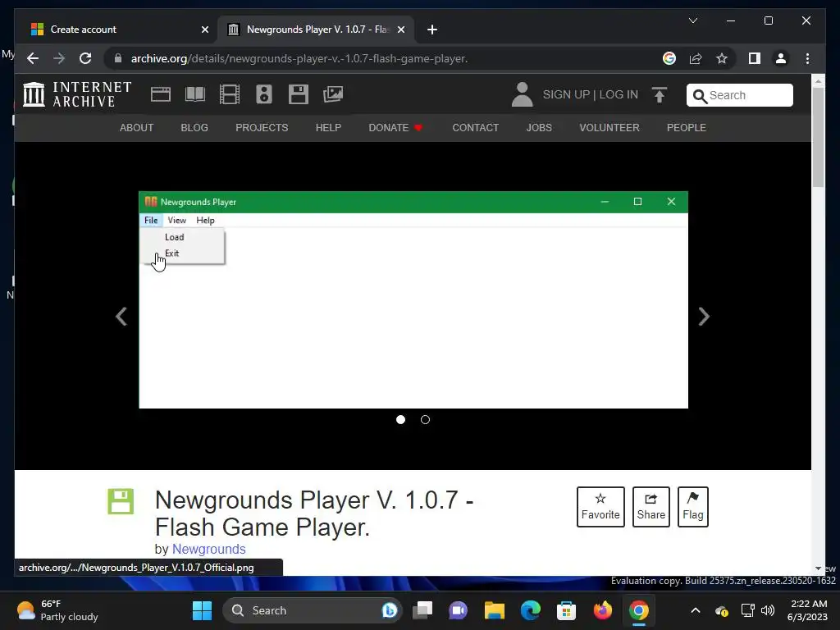Bookmark this page with star icon

click(722, 58)
